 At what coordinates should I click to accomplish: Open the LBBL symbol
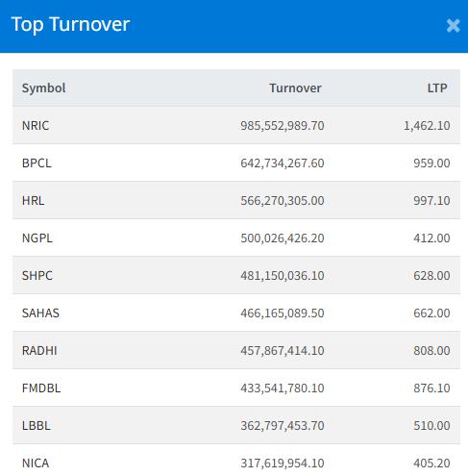tap(37, 426)
